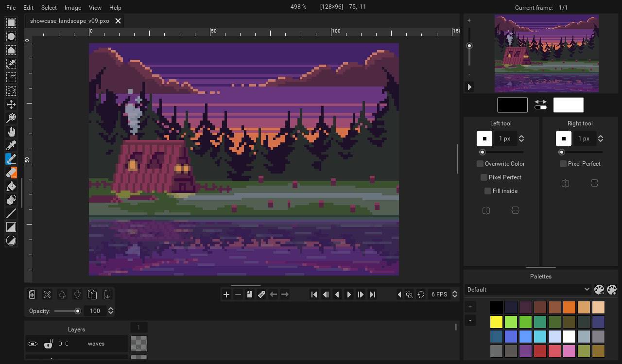The width and height of the screenshot is (622, 364).
Task: Select the Bucket fill tool
Action: 11,186
